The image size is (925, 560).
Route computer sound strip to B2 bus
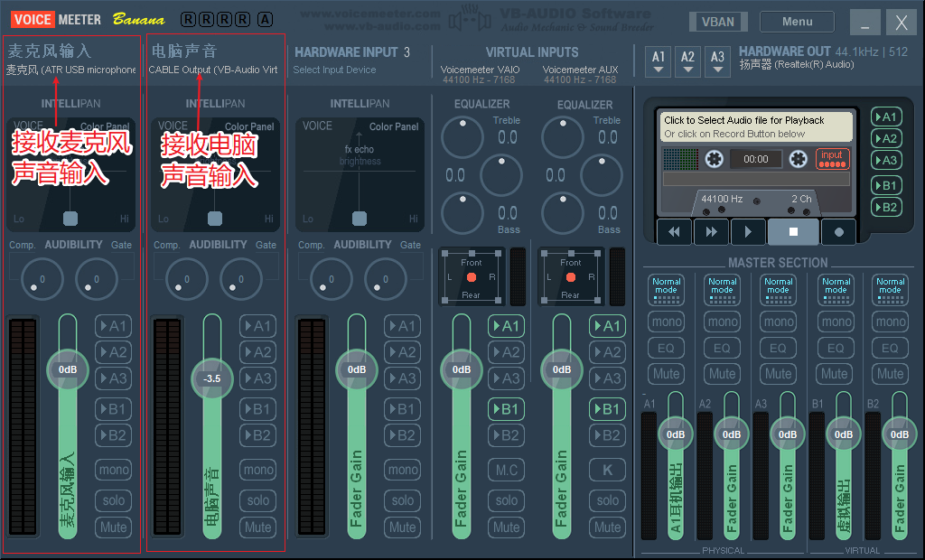[x=257, y=435]
